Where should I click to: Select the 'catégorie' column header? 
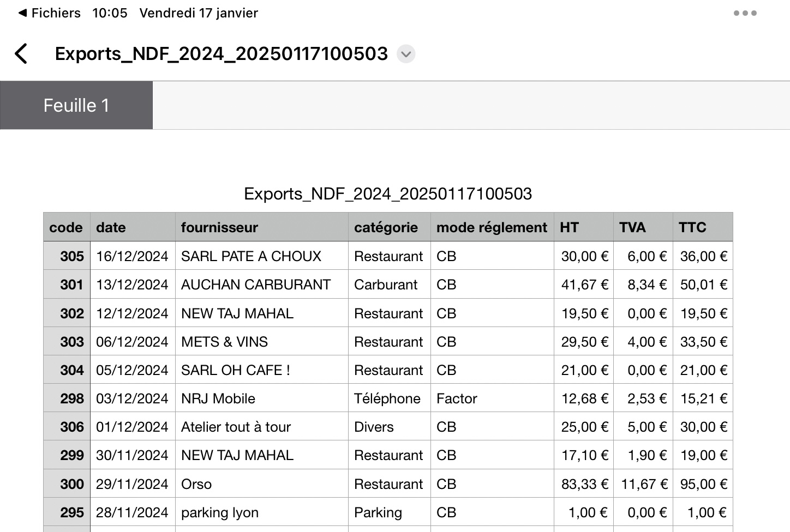click(x=390, y=227)
